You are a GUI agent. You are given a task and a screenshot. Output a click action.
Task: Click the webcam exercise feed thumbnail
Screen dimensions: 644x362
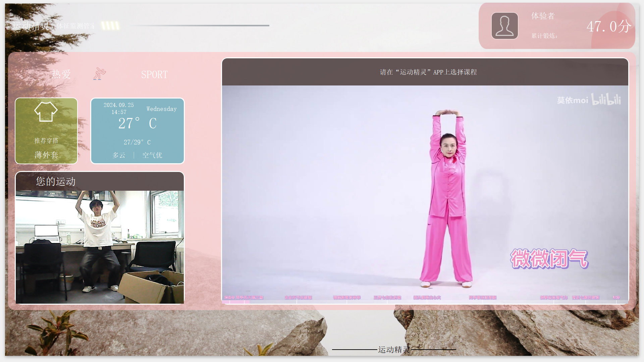100,247
